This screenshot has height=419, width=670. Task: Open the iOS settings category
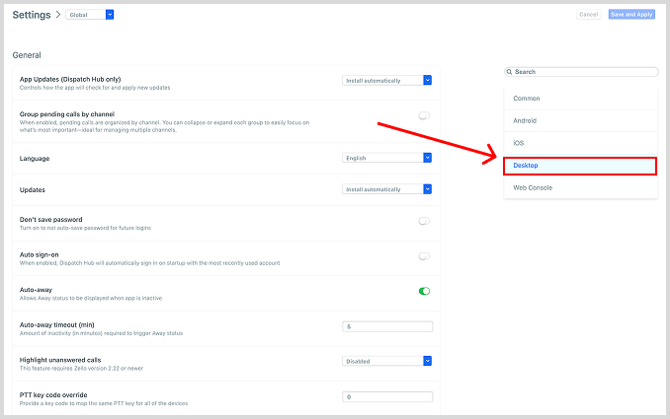pyautogui.click(x=580, y=143)
